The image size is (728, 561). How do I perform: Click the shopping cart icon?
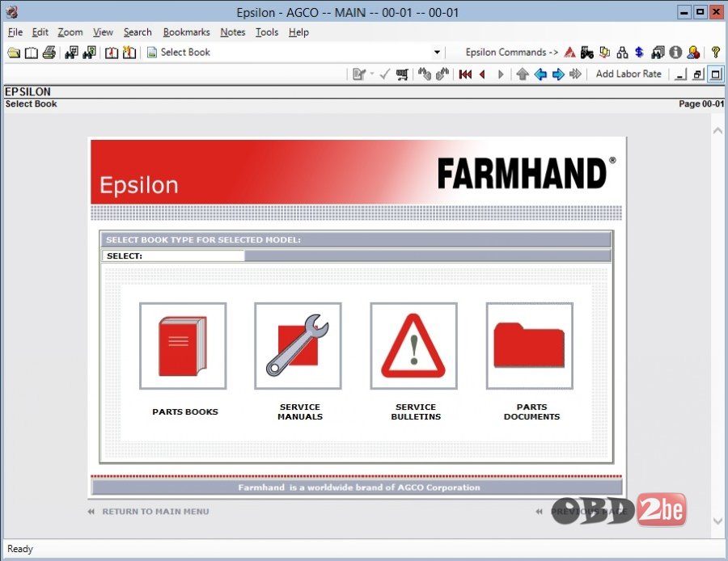(x=402, y=74)
